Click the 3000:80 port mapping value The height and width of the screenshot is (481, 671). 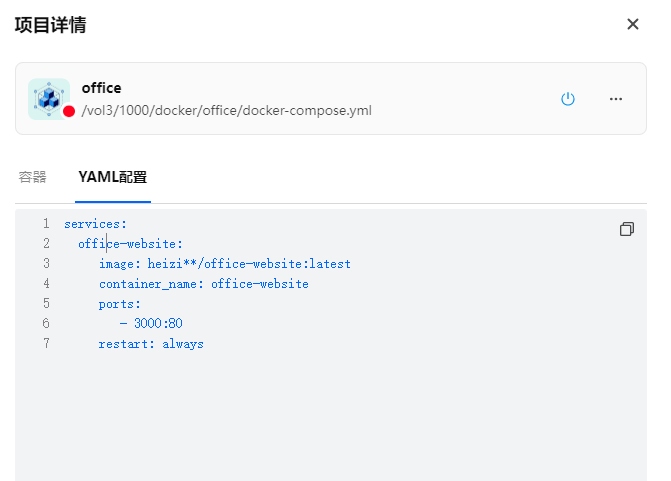(157, 324)
